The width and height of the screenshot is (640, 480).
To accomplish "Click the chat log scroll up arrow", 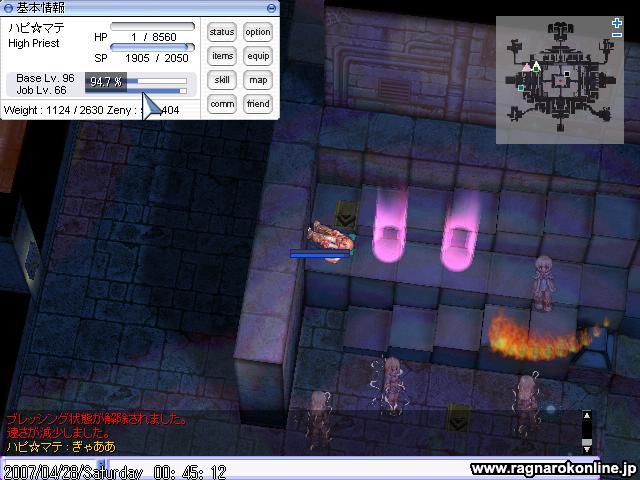I will (x=587, y=416).
